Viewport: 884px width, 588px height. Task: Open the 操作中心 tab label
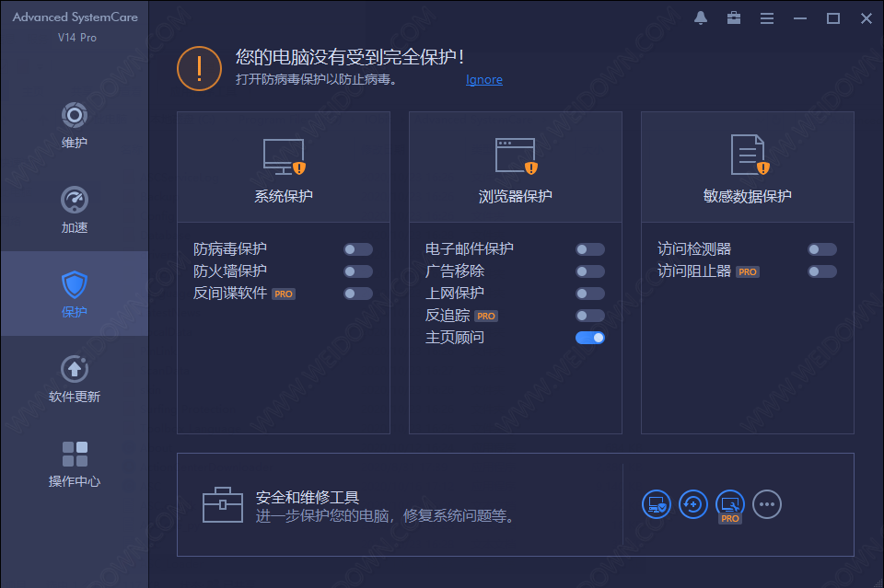(75, 481)
